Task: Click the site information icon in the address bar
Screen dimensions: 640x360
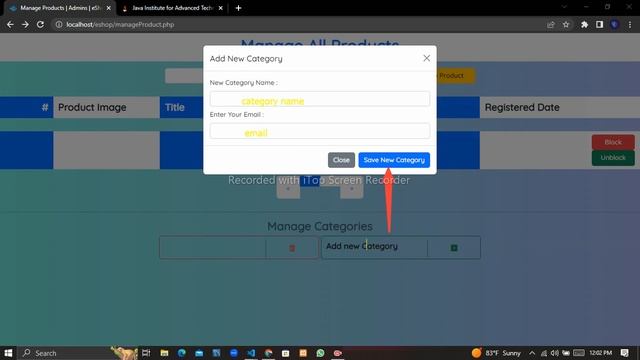Action: pyautogui.click(x=59, y=24)
